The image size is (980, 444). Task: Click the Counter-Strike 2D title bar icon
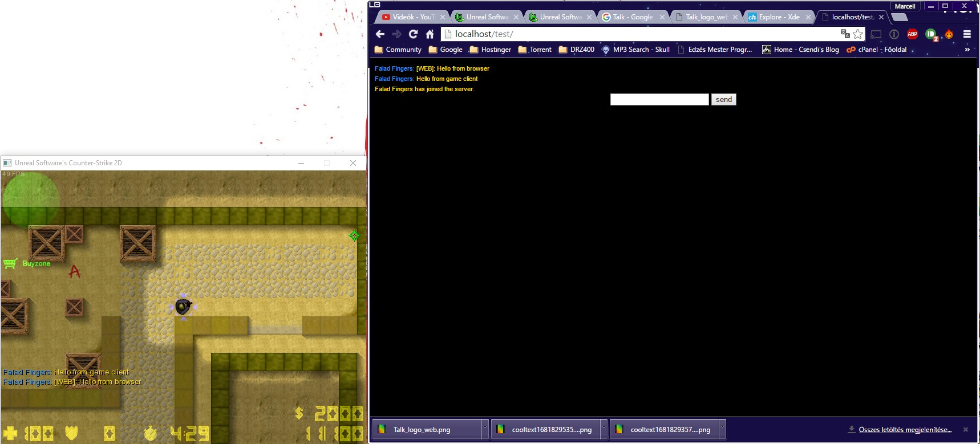7,163
